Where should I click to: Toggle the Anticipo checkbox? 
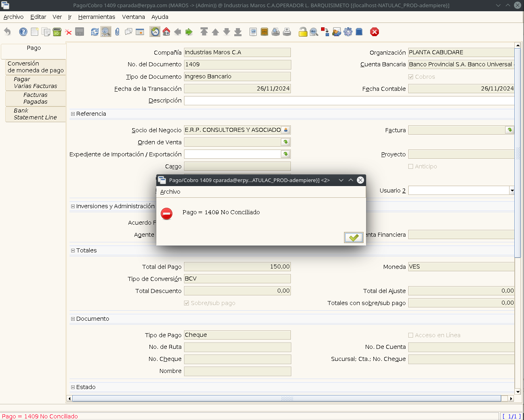coord(411,166)
